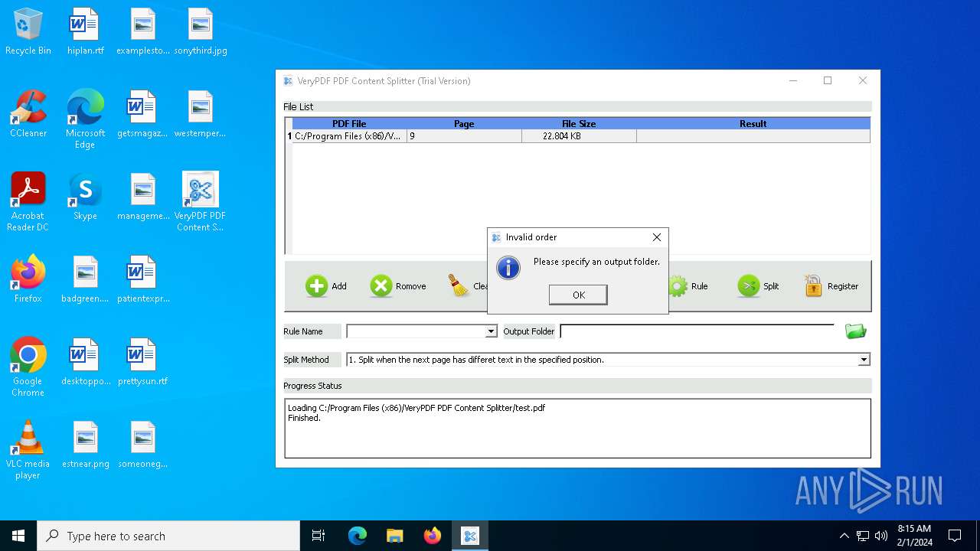
Task: Select the someoneg desktop image file
Action: (x=143, y=445)
